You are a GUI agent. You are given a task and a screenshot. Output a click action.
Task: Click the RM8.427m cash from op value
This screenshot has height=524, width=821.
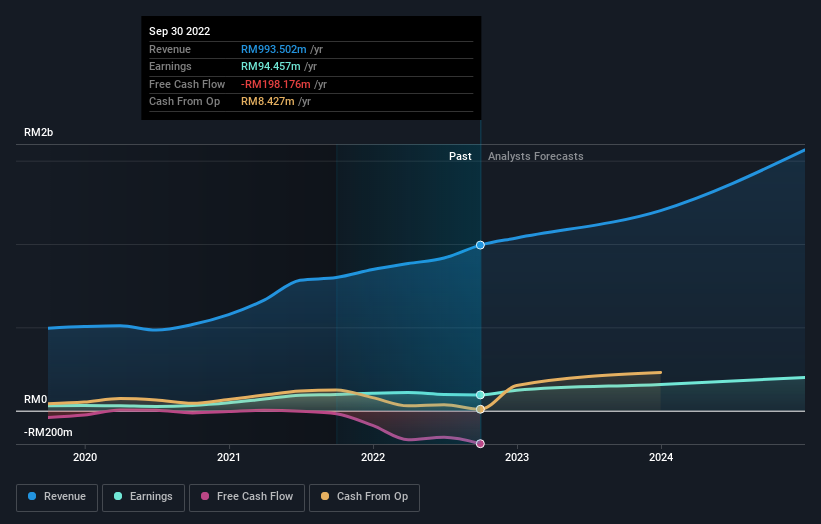268,102
